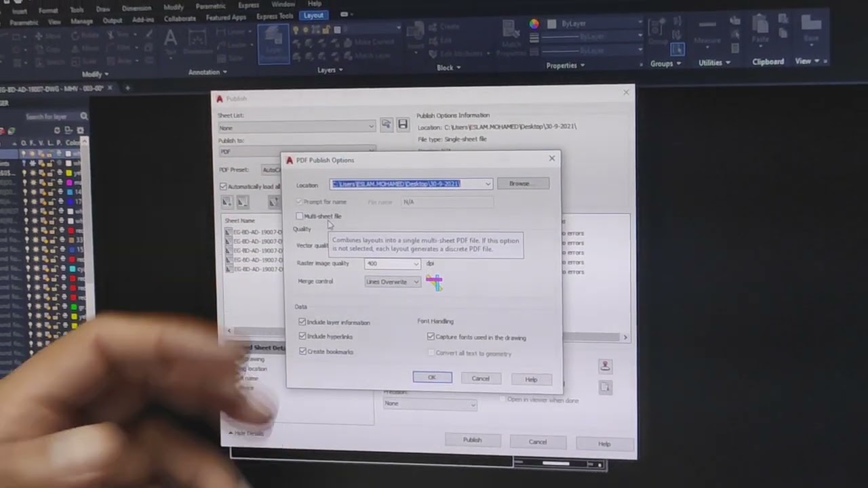Viewport: 868px width, 488px height.
Task: Expand the Properties ribbon panel
Action: click(565, 66)
